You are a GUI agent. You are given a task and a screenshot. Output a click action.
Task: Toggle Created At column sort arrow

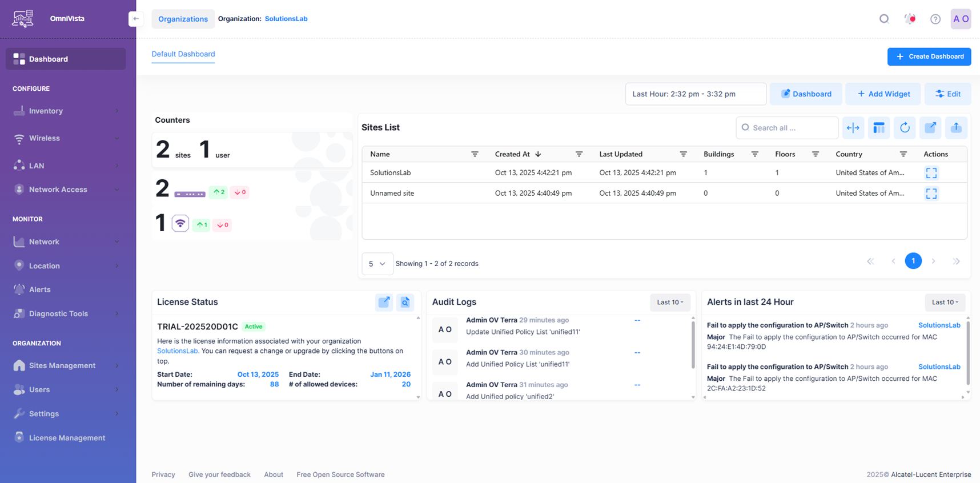538,154
